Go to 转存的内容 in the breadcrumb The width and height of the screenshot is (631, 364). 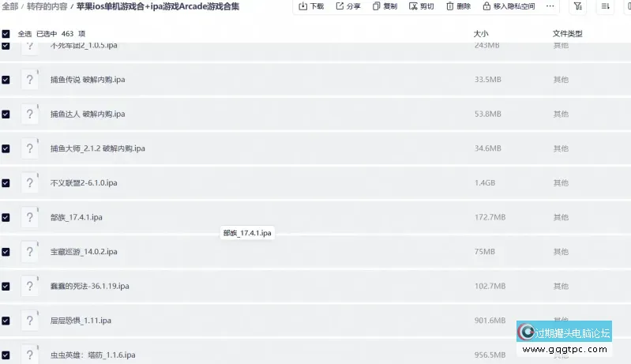tap(47, 6)
